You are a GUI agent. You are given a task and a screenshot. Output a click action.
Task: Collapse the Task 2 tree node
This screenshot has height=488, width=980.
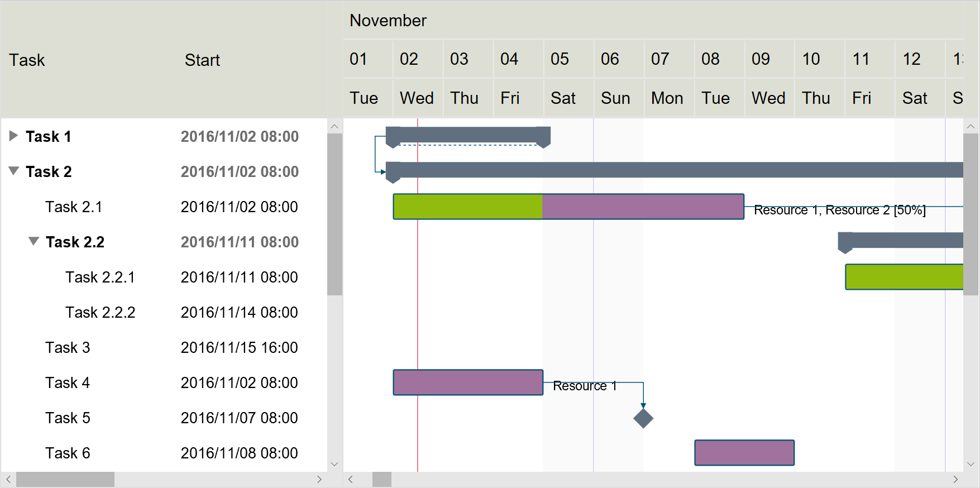tap(13, 171)
